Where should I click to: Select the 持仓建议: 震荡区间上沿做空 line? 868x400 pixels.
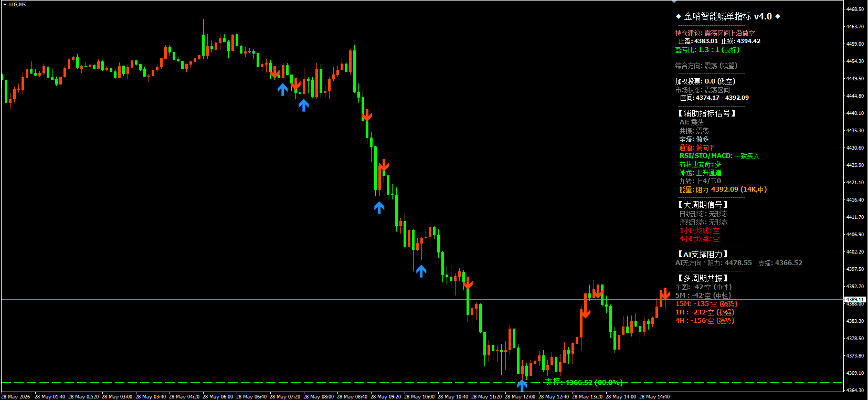pyautogui.click(x=715, y=33)
